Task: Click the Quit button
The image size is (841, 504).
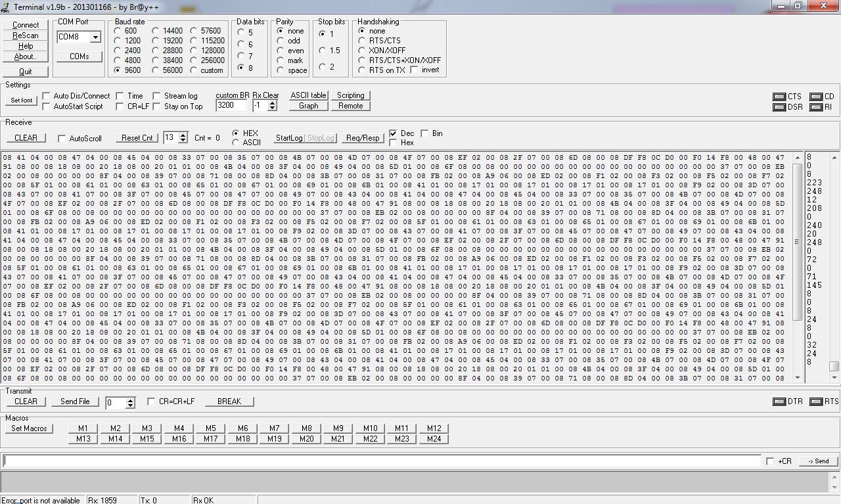Action: coord(26,71)
